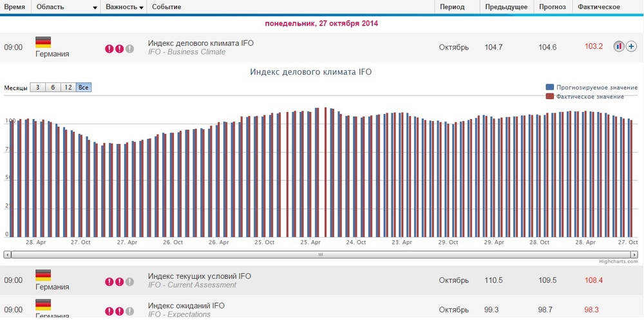Image resolution: width=644 pixels, height=320 pixels.
Task: Click Время column header
Action: coord(14,7)
